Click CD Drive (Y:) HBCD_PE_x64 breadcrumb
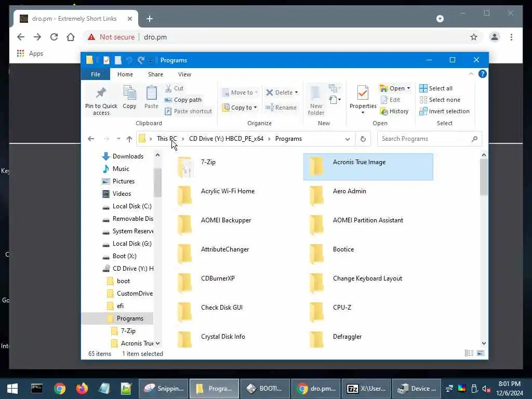532x399 pixels. (226, 139)
